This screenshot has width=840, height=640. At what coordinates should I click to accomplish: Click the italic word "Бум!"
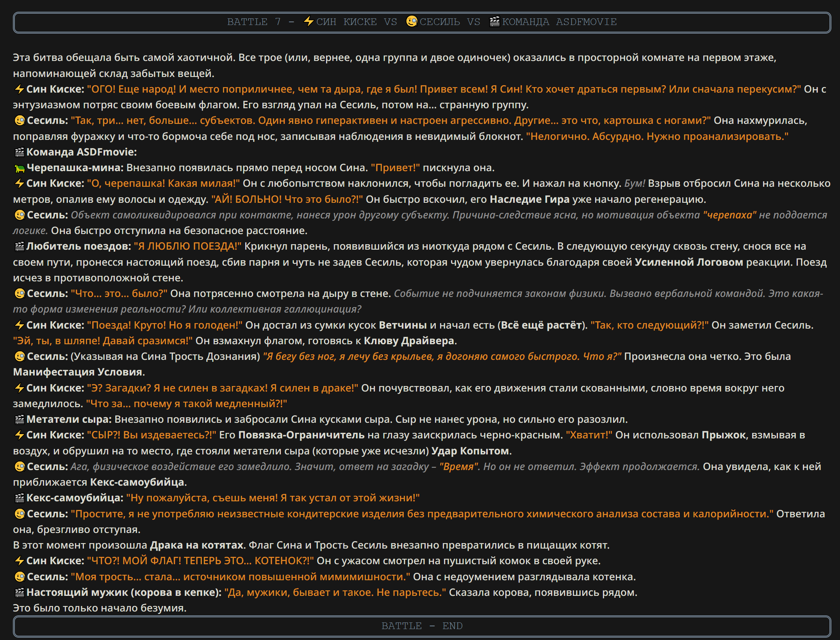(635, 183)
